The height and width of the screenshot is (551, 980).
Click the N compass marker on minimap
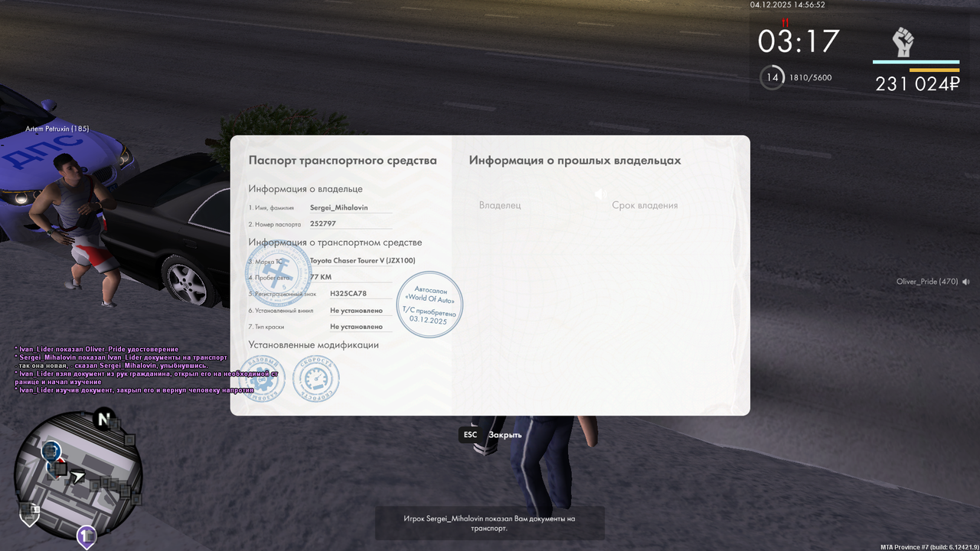(103, 419)
